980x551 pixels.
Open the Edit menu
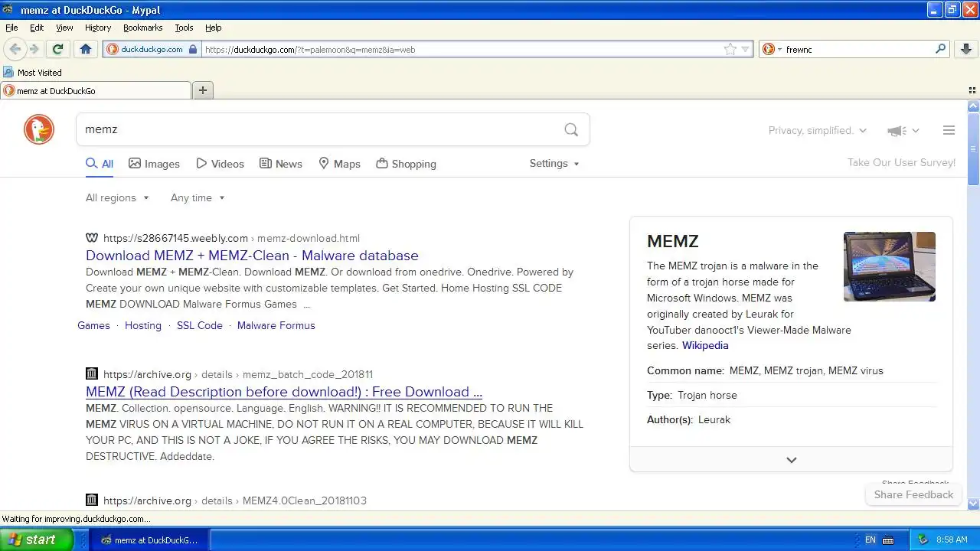37,28
